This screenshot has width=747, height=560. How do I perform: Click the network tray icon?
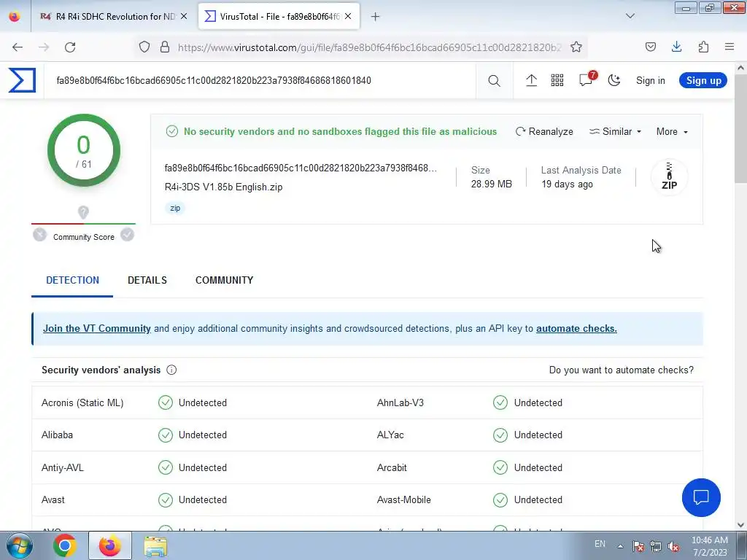pos(656,546)
